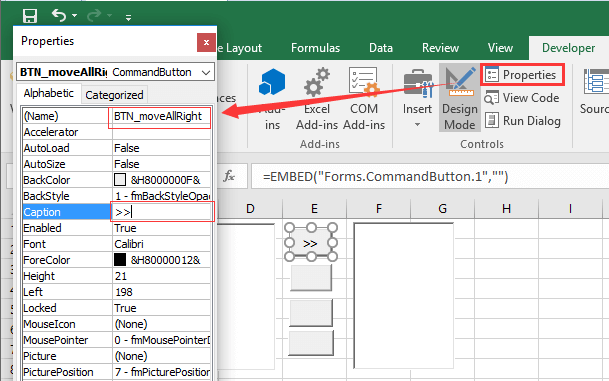Click the MousePointer property value

(x=161, y=340)
